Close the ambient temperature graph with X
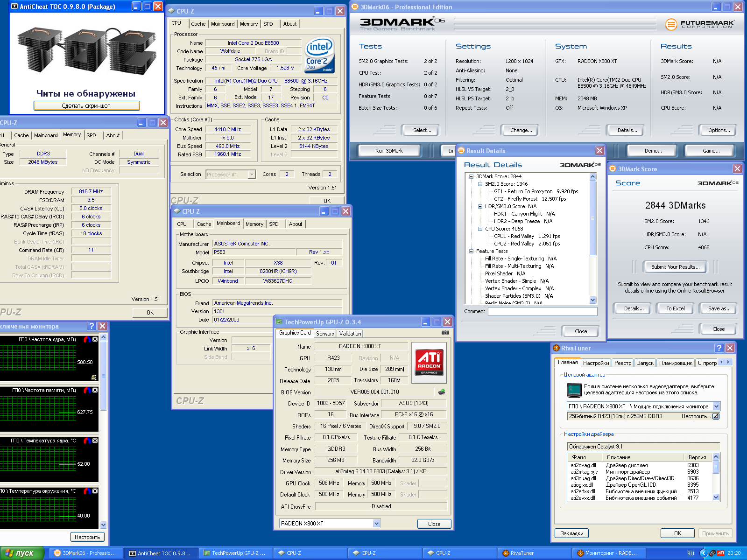 (x=95, y=491)
